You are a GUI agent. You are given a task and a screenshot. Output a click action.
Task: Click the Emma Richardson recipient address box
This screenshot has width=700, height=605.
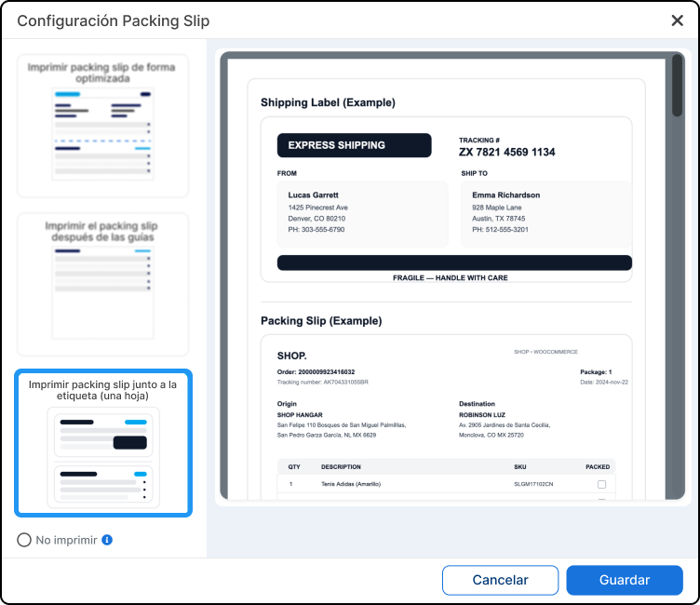point(545,213)
